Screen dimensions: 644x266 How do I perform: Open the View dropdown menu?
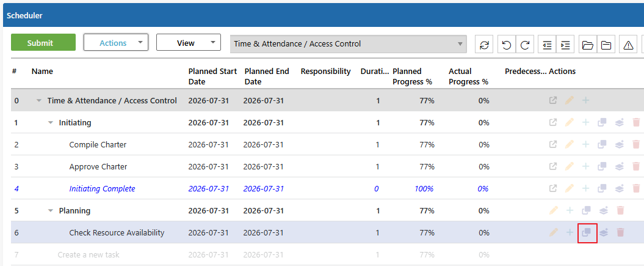tap(189, 42)
